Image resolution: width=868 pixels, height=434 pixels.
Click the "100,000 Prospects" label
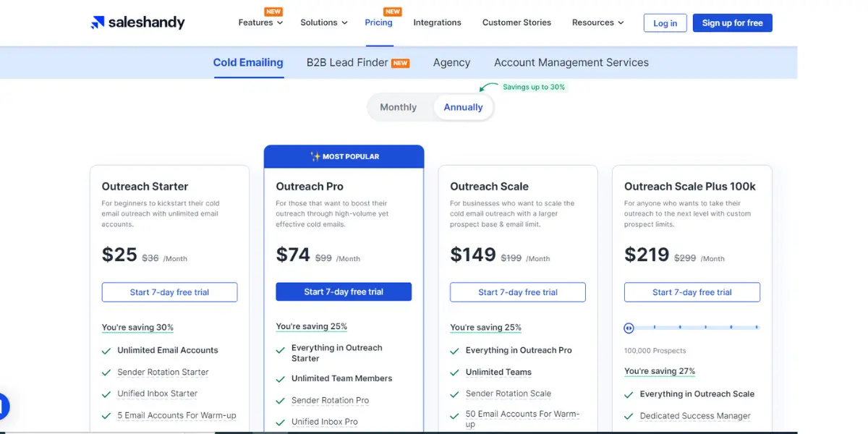[x=655, y=351]
